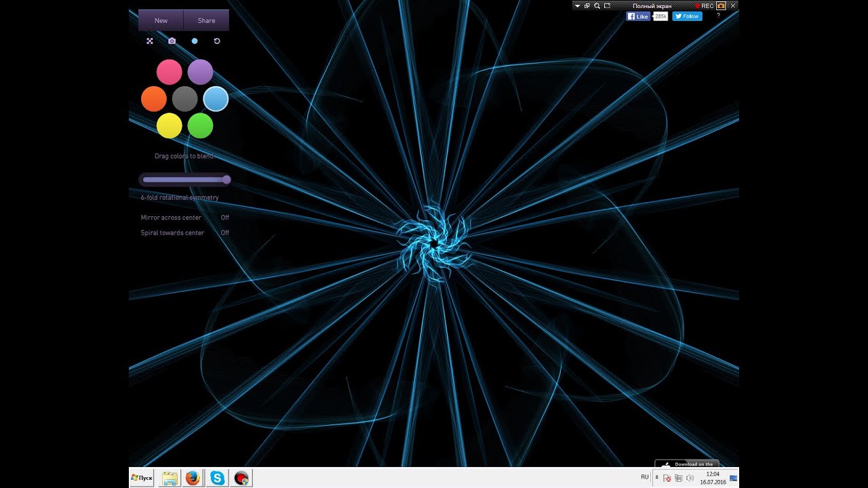Click the recorder region selection icon
This screenshot has height=488, width=868.
pyautogui.click(x=607, y=5)
